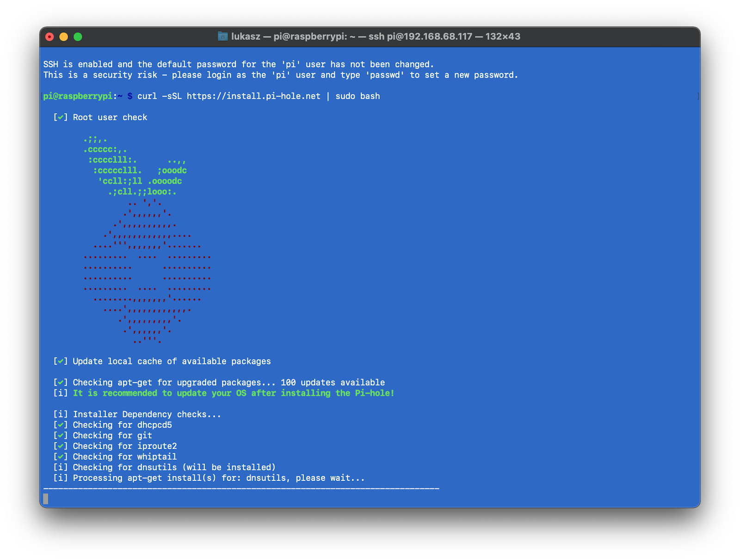Click the 'Root user check' line
The width and height of the screenshot is (740, 560).
(100, 117)
